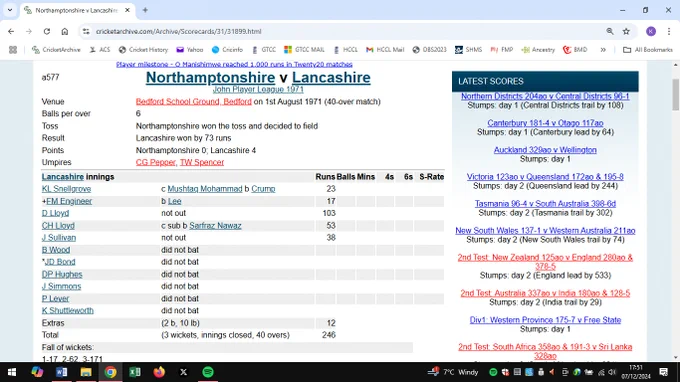680x382 pixels.
Task: Open File Explorer from the taskbar
Action: pyautogui.click(x=86, y=372)
